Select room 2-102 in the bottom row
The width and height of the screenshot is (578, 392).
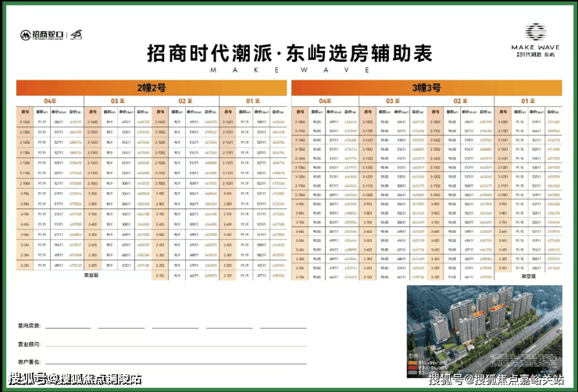pos(160,275)
